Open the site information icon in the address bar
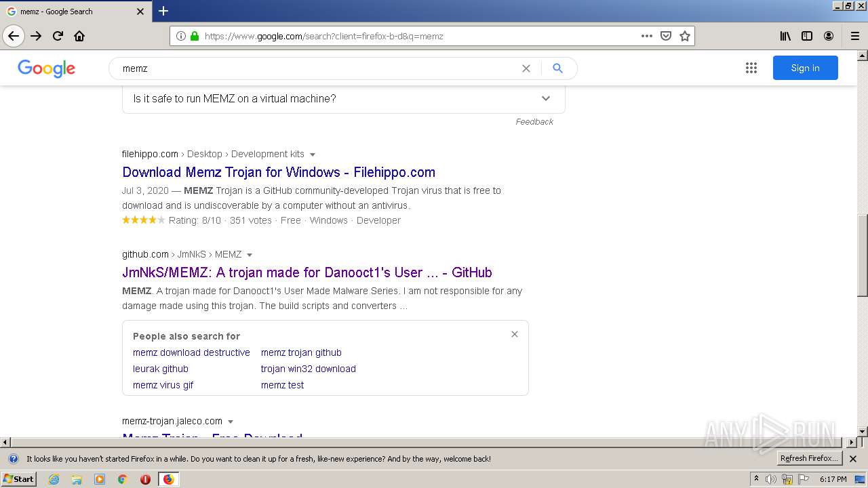The width and height of the screenshot is (868, 488). (x=181, y=36)
